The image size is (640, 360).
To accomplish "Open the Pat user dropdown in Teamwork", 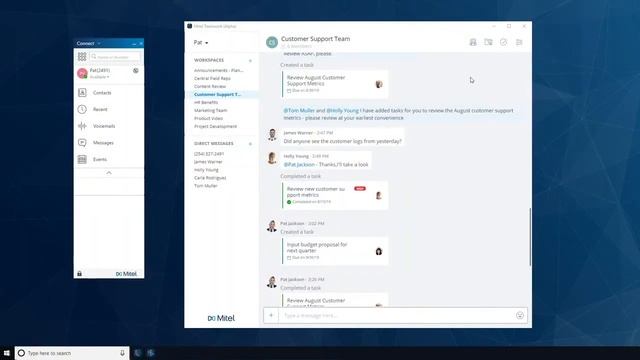I will point(201,42).
